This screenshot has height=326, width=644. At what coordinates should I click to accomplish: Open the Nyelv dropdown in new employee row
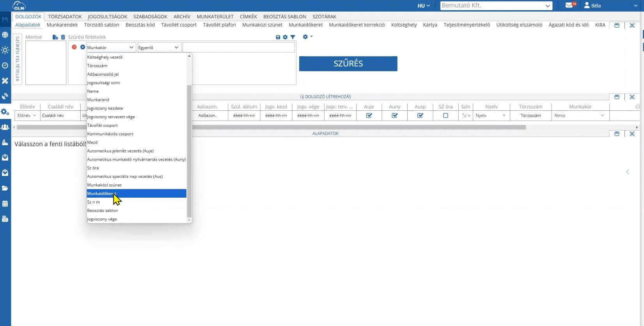491,115
